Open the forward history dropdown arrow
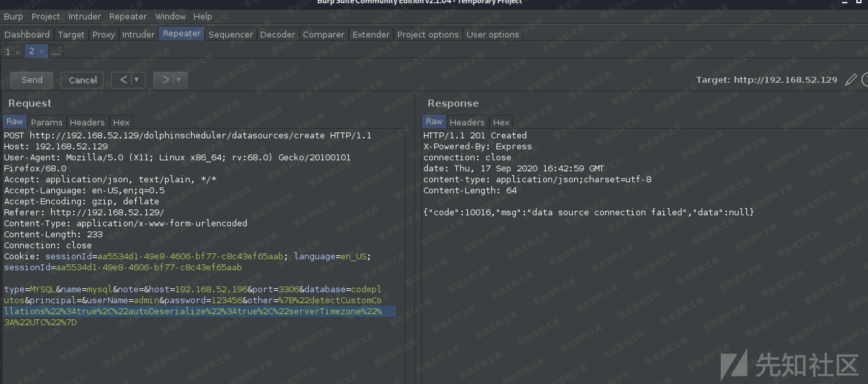 tap(179, 80)
